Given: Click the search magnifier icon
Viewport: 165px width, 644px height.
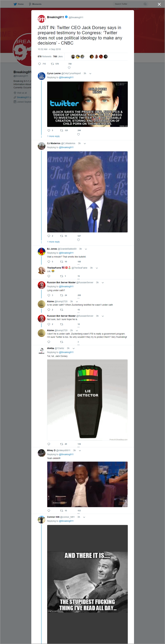Looking at the screenshot, I should [x=145, y=4].
